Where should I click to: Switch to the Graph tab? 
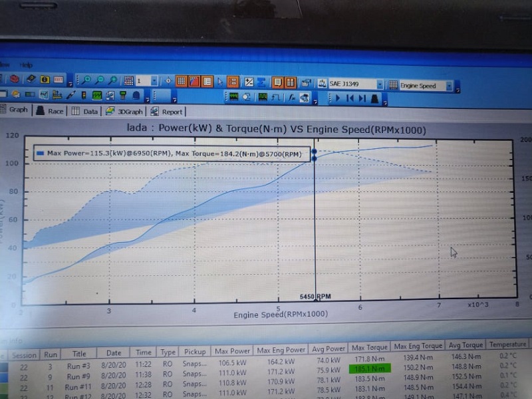tap(14, 110)
